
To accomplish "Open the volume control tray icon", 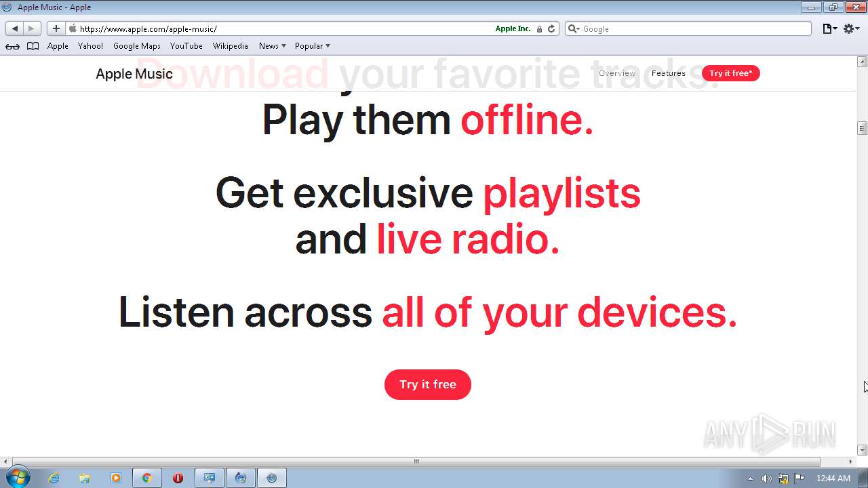I will tap(766, 479).
